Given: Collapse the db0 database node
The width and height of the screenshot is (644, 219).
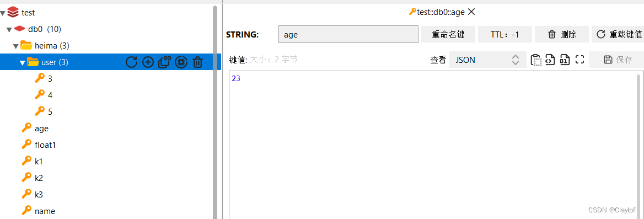Looking at the screenshot, I should [9, 30].
